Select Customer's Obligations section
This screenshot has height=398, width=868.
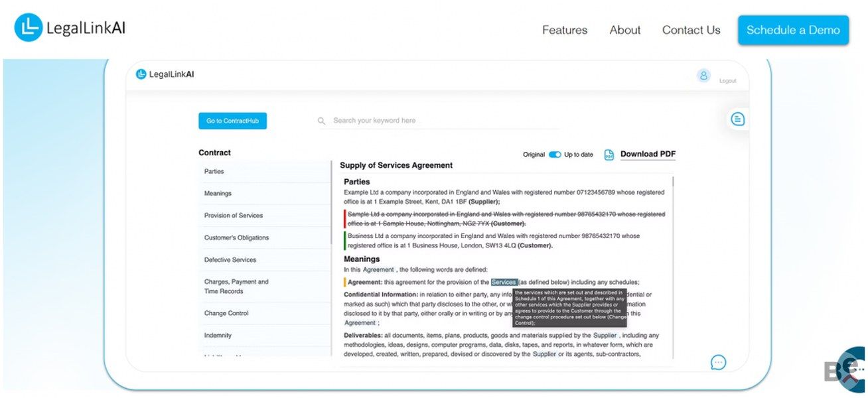coord(265,237)
